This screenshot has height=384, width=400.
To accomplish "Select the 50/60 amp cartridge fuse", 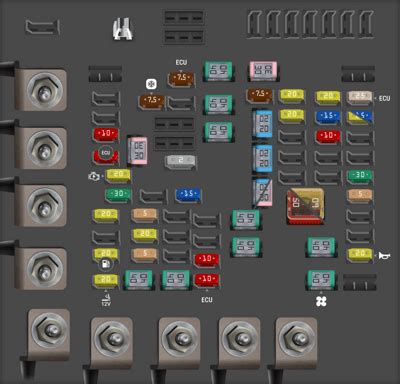I will (x=305, y=205).
